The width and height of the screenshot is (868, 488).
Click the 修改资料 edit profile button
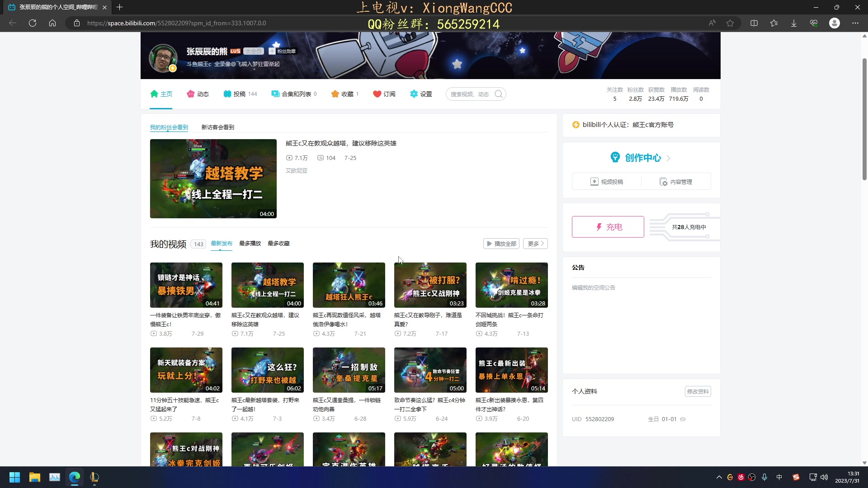tap(698, 391)
